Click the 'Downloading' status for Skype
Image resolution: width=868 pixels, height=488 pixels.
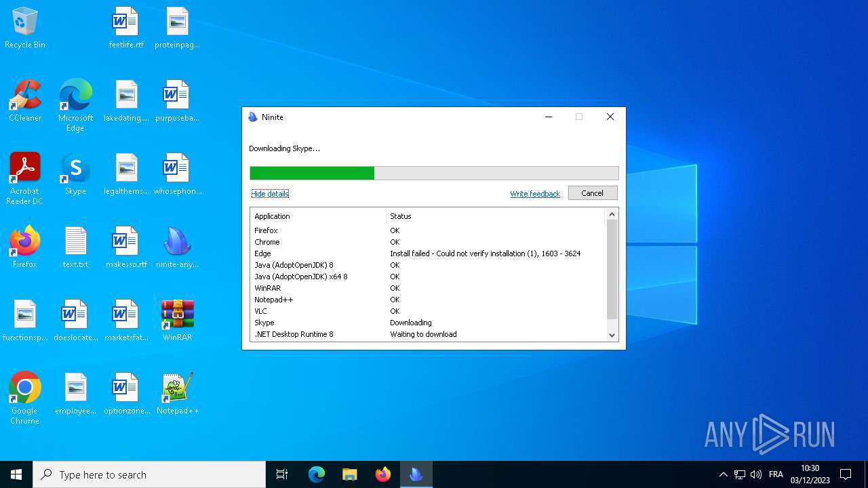(x=410, y=323)
